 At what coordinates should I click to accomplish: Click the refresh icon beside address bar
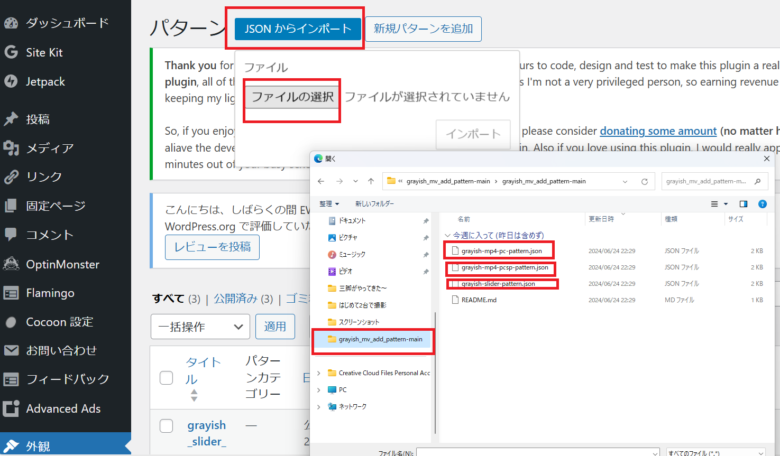tap(647, 181)
